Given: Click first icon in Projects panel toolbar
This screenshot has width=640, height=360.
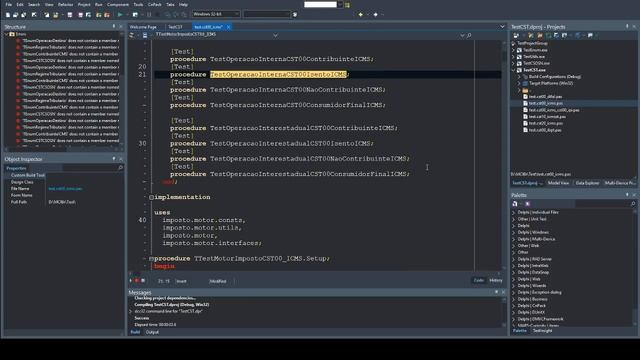Looking at the screenshot, I should pos(516,36).
